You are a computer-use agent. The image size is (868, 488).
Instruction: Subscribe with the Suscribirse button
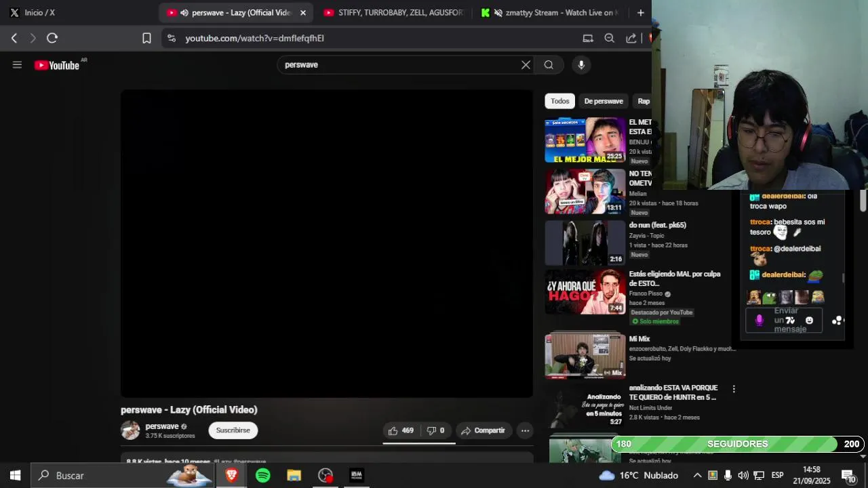[233, 430]
